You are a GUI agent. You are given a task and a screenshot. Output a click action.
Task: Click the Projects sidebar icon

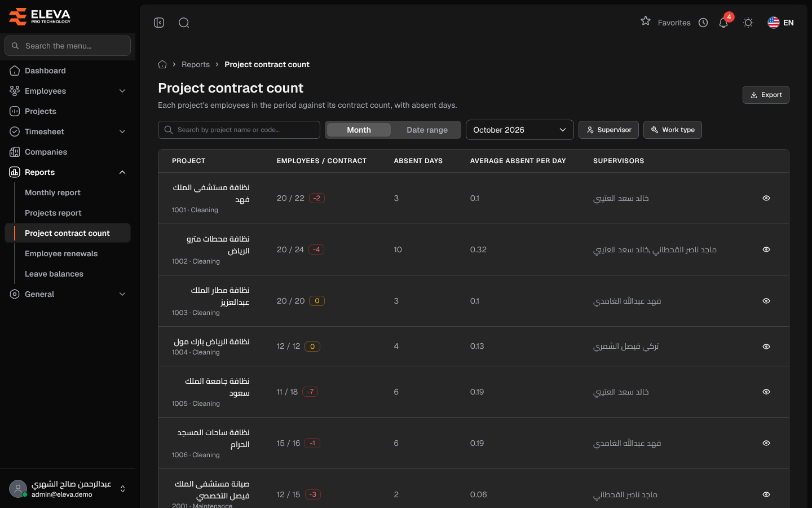click(x=15, y=111)
